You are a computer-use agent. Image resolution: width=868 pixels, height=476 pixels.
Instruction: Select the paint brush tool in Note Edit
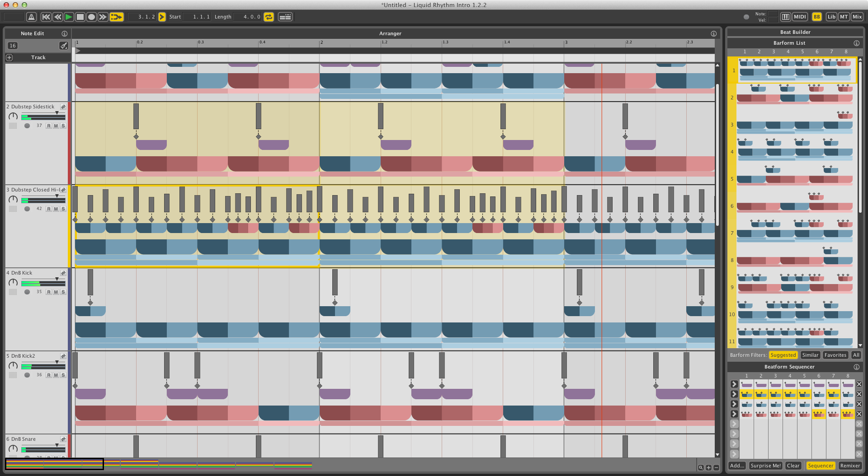(x=64, y=46)
